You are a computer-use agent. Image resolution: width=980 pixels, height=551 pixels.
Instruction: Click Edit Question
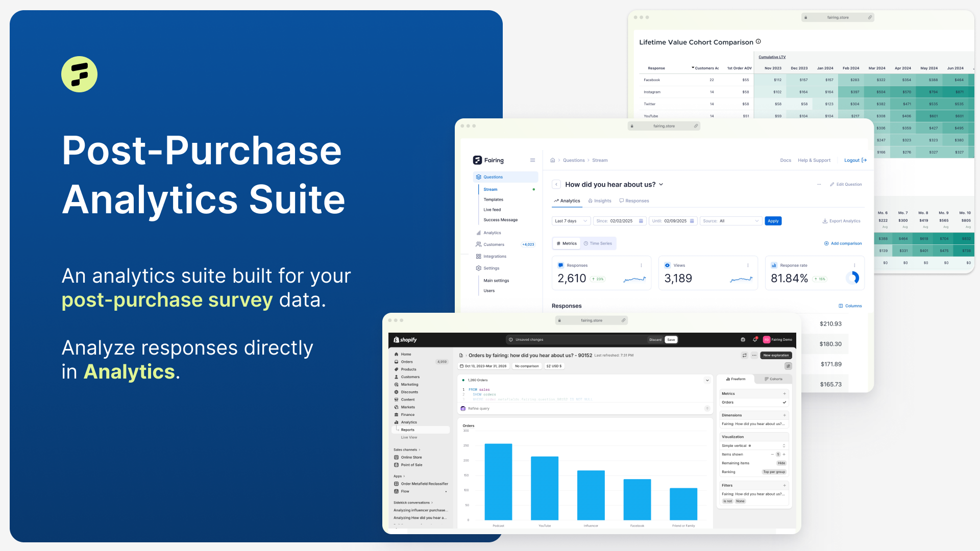(x=846, y=184)
